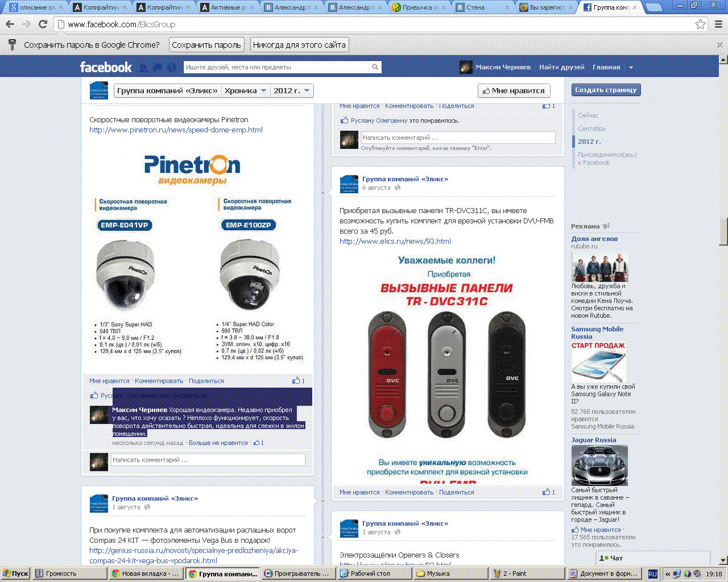This screenshot has width=728, height=582.
Task: Open the Windows Пуск start button
Action: (16, 573)
